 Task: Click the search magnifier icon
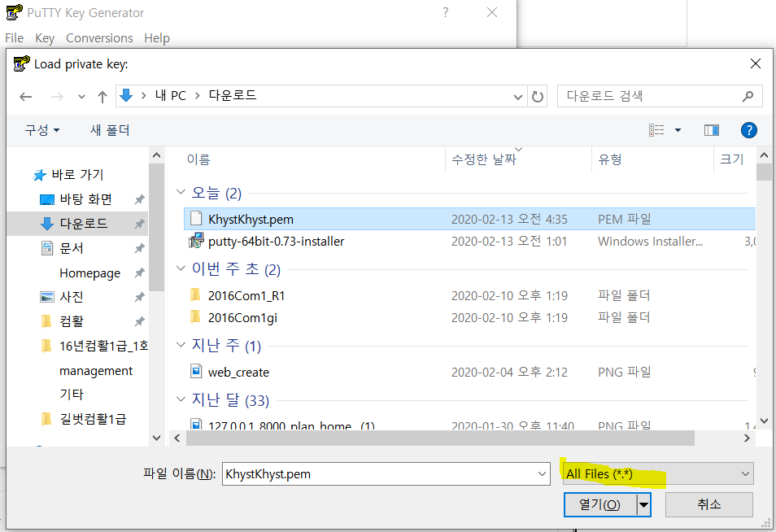pyautogui.click(x=748, y=96)
